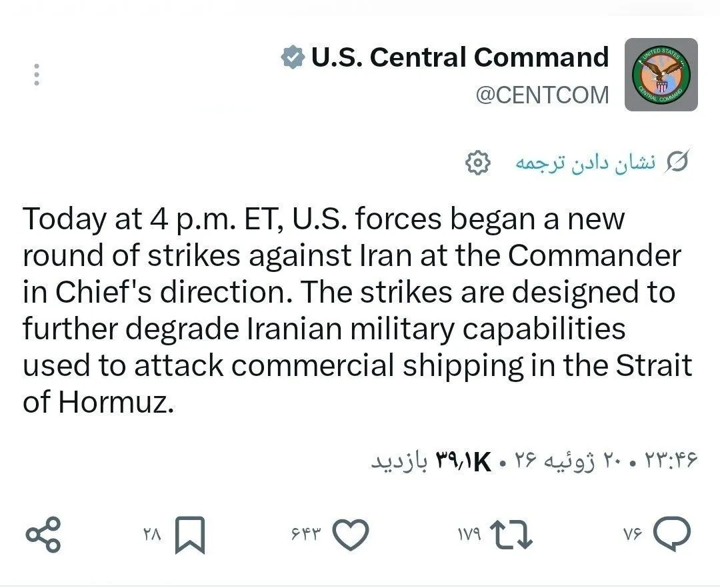Select the tweet body text about strikes
720x588 pixels.
point(357,310)
